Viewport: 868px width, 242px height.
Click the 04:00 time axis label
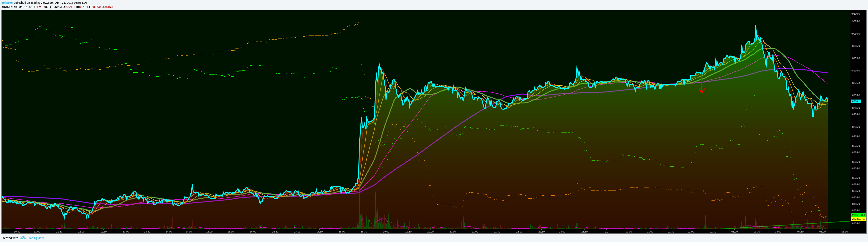tap(778, 232)
